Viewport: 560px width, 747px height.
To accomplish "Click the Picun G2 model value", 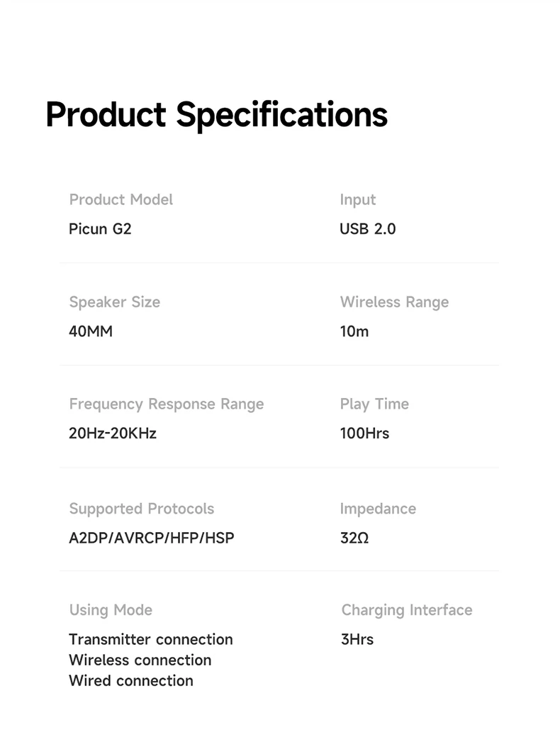I will tap(100, 229).
